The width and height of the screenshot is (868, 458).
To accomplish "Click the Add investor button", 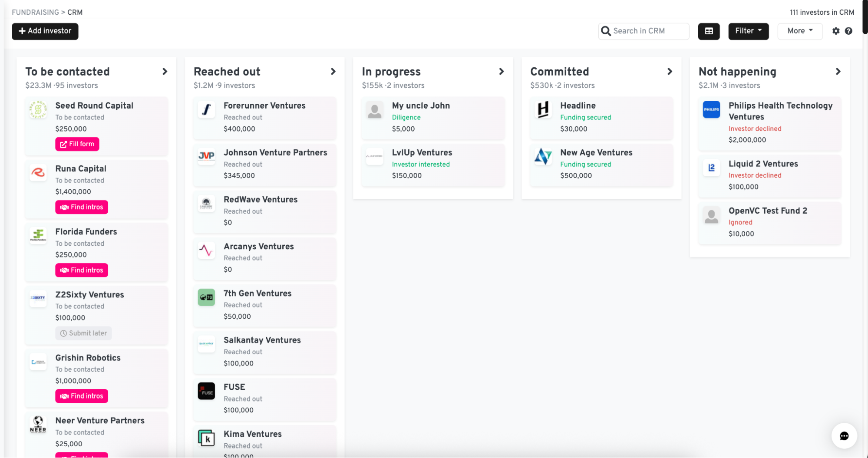I will pyautogui.click(x=45, y=31).
